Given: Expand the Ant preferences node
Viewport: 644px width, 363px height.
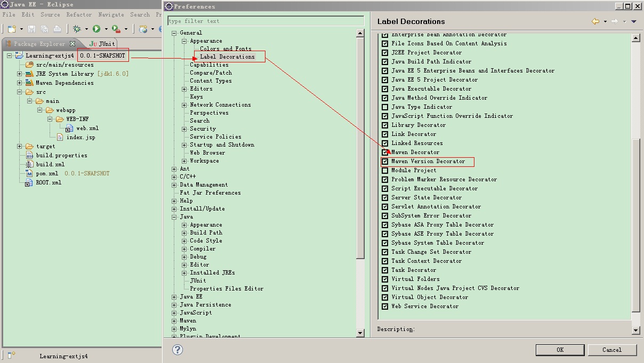Looking at the screenshot, I should 174,169.
